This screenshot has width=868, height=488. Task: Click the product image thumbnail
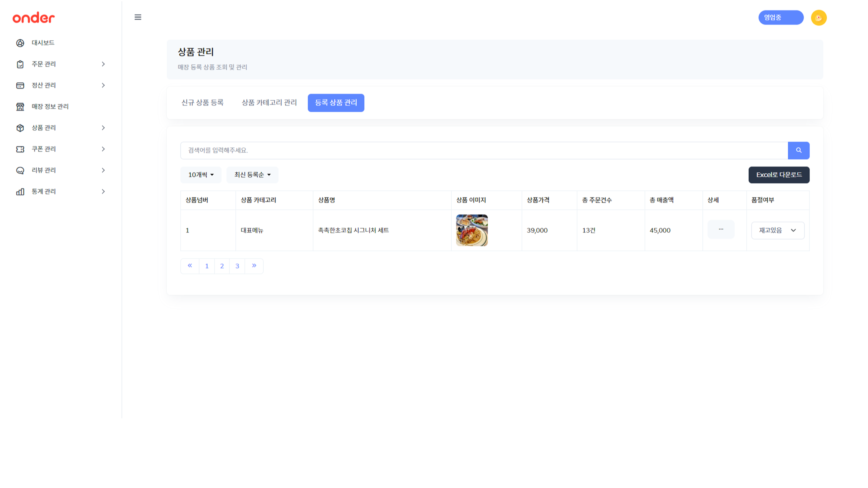coord(472,230)
